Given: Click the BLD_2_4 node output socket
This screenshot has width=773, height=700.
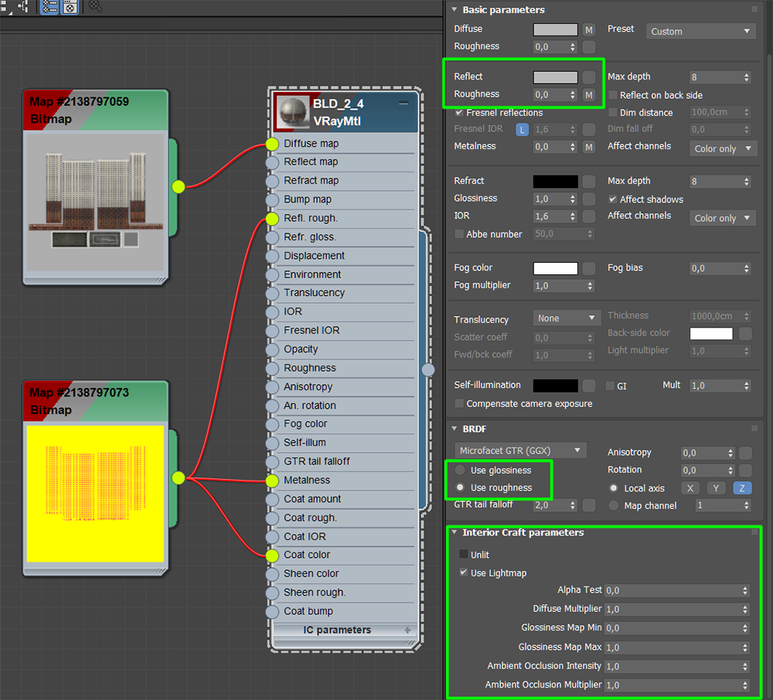Looking at the screenshot, I should pos(428,369).
